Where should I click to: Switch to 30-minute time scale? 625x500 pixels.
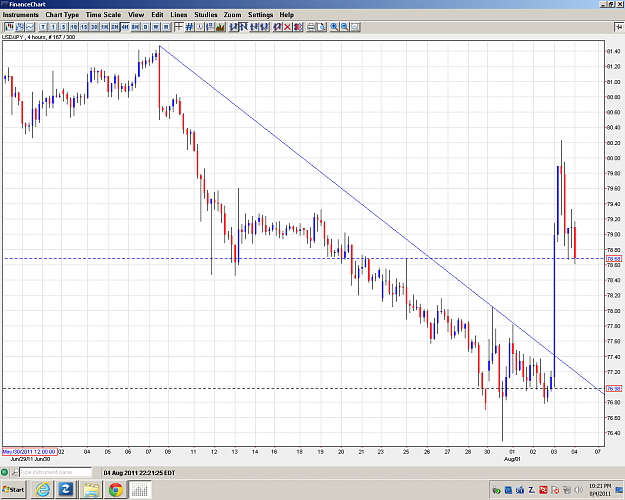click(94, 27)
